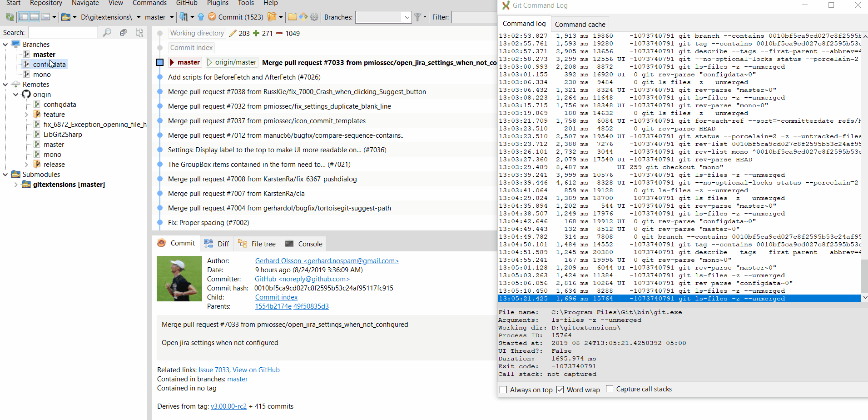Click the branch filter funnel icon

coord(417,17)
